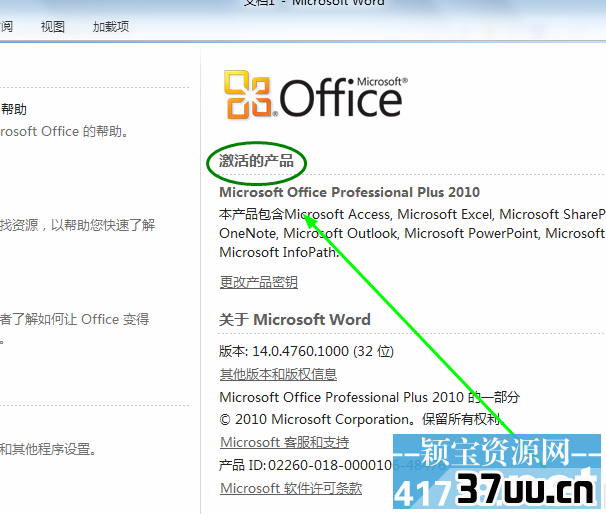Click the 关于 Microsoft Word heading
606x514 pixels.
295,320
